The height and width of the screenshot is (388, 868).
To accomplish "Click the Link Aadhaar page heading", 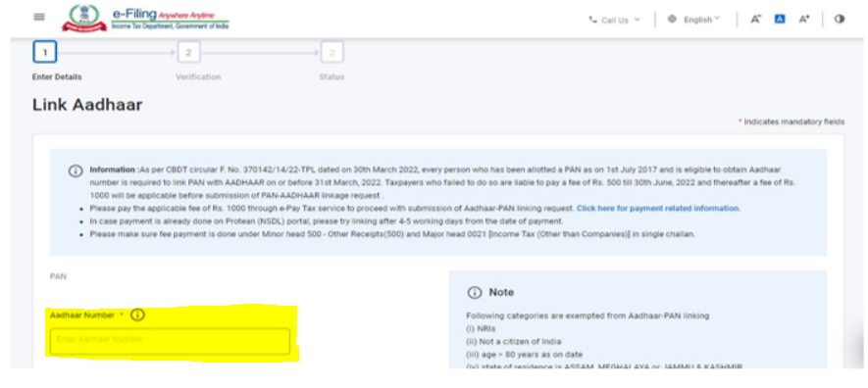I will [x=87, y=105].
